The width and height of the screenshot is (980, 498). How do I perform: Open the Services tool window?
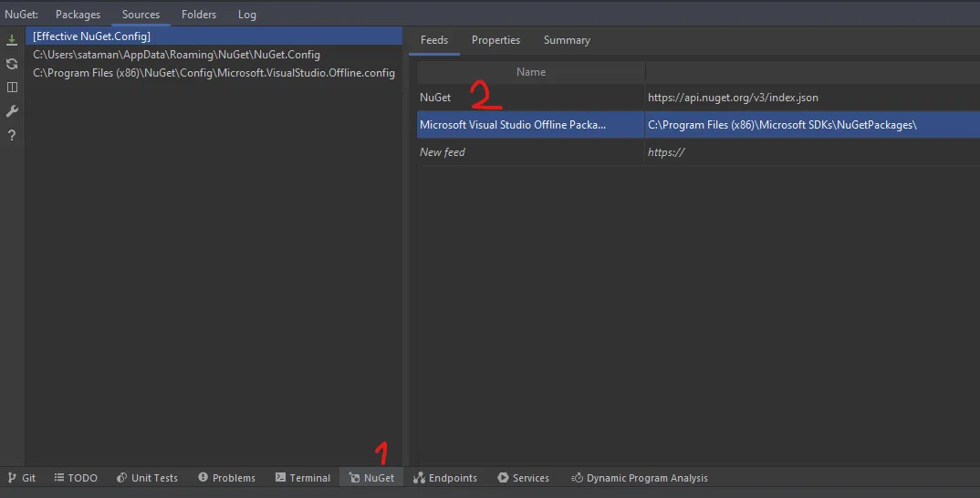coord(523,478)
